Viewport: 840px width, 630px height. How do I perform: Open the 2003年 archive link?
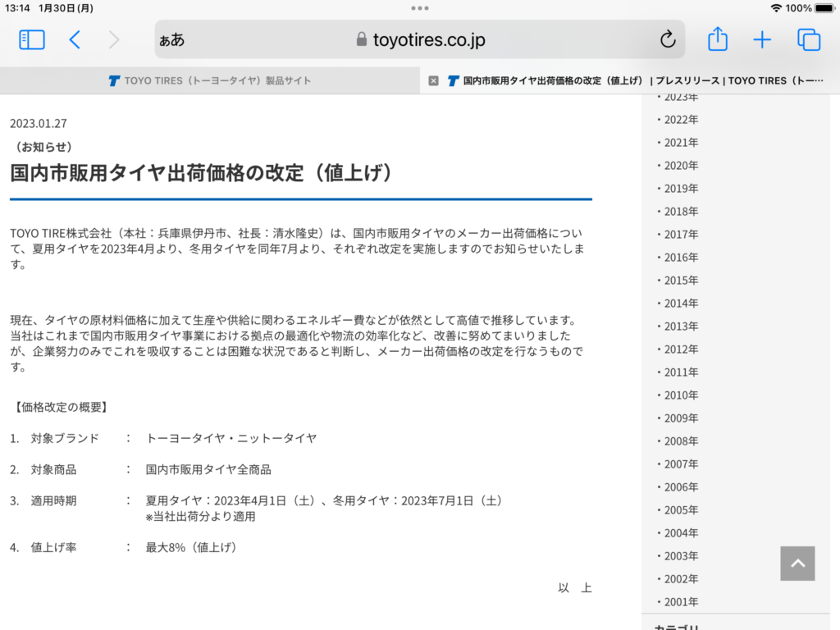coord(681,556)
